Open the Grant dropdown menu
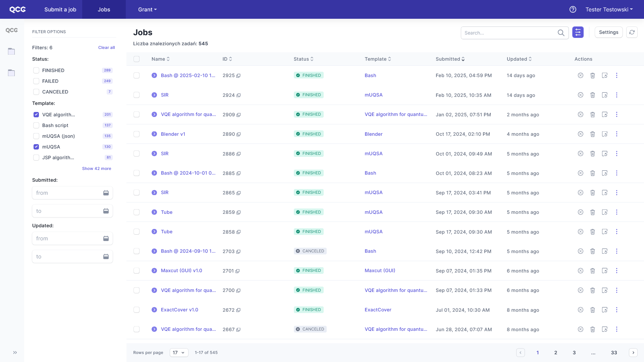The width and height of the screenshot is (644, 362). tap(147, 9)
